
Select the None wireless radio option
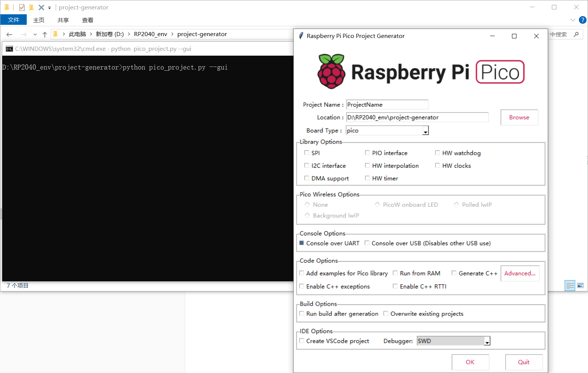307,205
